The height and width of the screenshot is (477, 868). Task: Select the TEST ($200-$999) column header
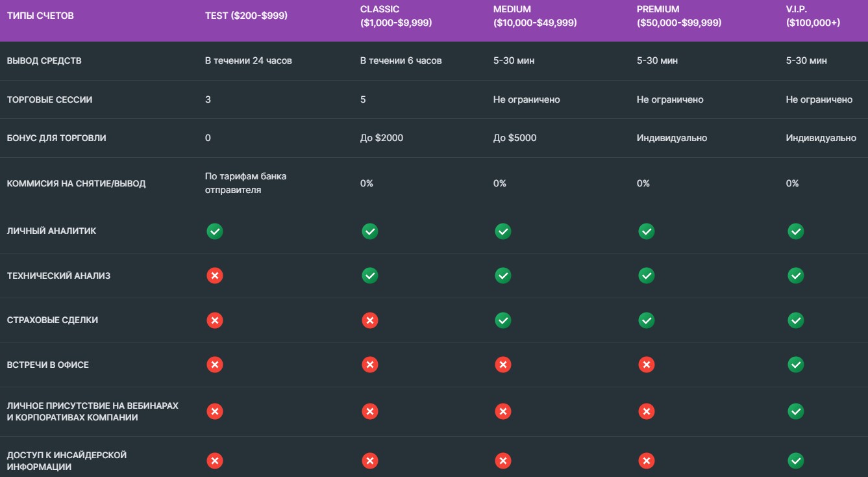click(246, 16)
